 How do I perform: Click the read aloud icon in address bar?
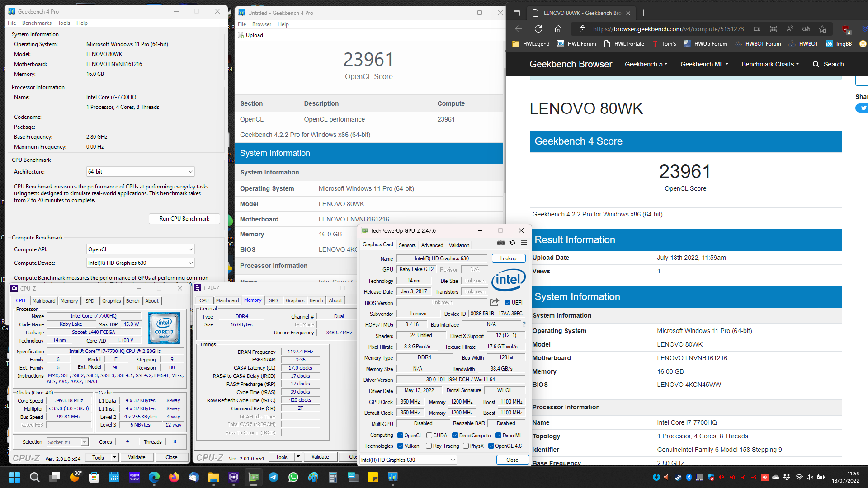(x=790, y=29)
